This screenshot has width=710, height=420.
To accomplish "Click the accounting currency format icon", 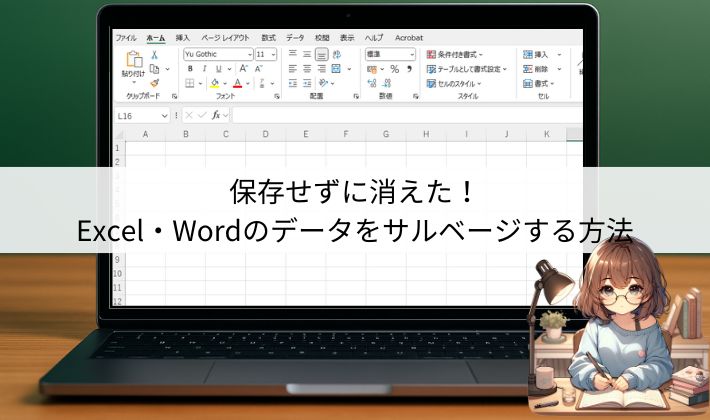I will (x=372, y=69).
